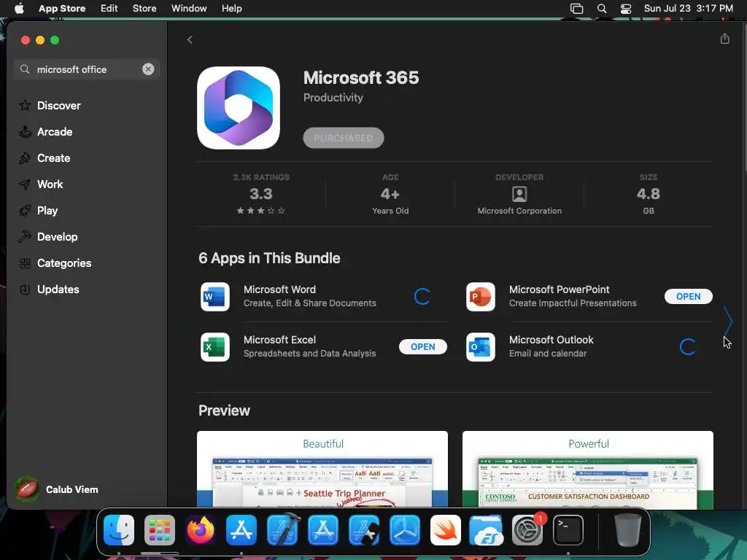Image resolution: width=747 pixels, height=560 pixels.
Task: Open the Beautiful preview screenshot
Action: pyautogui.click(x=322, y=469)
